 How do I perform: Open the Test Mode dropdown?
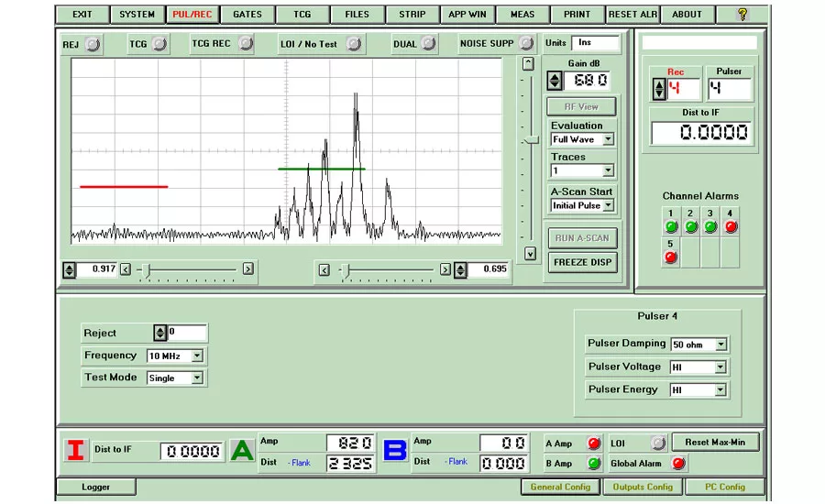tap(197, 378)
